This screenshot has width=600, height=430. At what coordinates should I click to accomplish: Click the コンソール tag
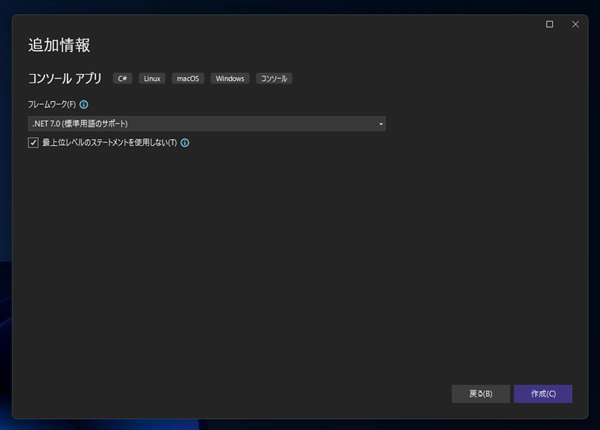274,78
